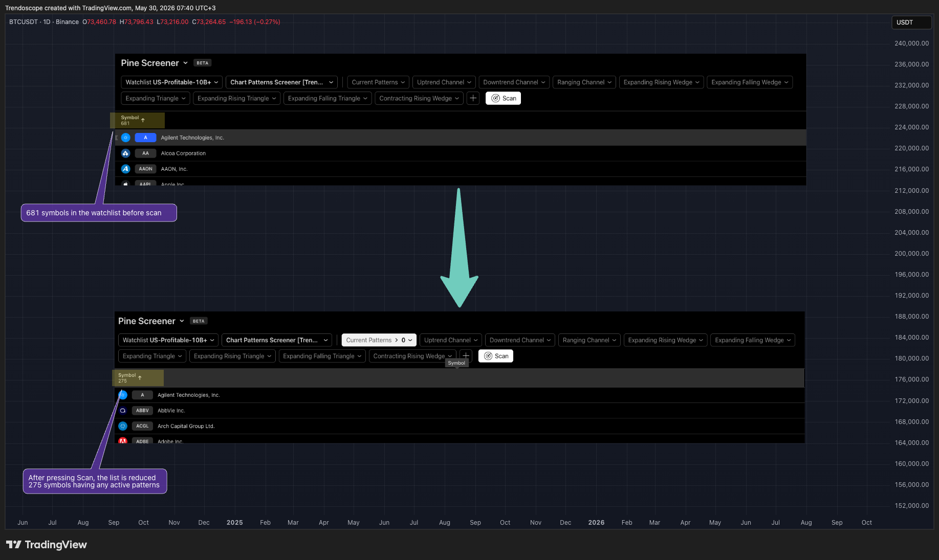Open Chart Patterns Screener dropdown, lower panel
939x560 pixels.
277,340
